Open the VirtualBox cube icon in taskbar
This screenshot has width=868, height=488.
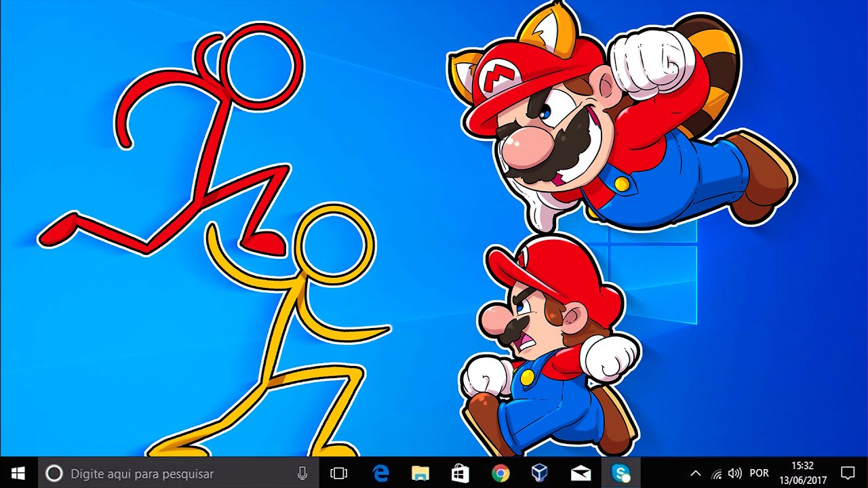pyautogui.click(x=540, y=473)
